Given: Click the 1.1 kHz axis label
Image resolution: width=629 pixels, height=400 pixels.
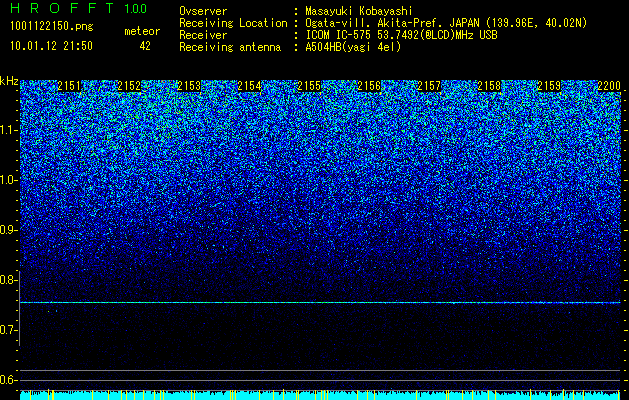Looking at the screenshot, I should [8, 130].
